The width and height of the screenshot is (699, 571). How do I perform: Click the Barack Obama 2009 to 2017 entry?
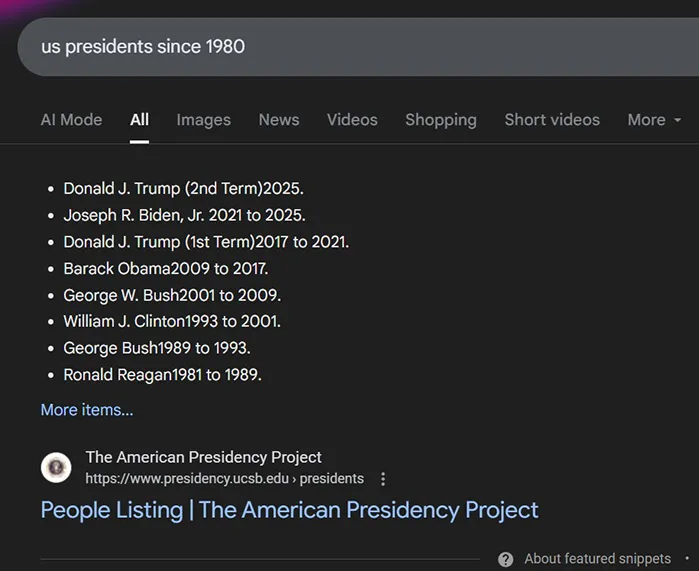pyautogui.click(x=166, y=269)
